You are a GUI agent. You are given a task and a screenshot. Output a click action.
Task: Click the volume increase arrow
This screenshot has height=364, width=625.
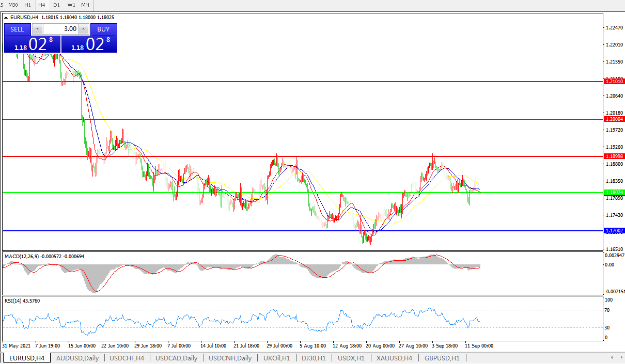[84, 29]
